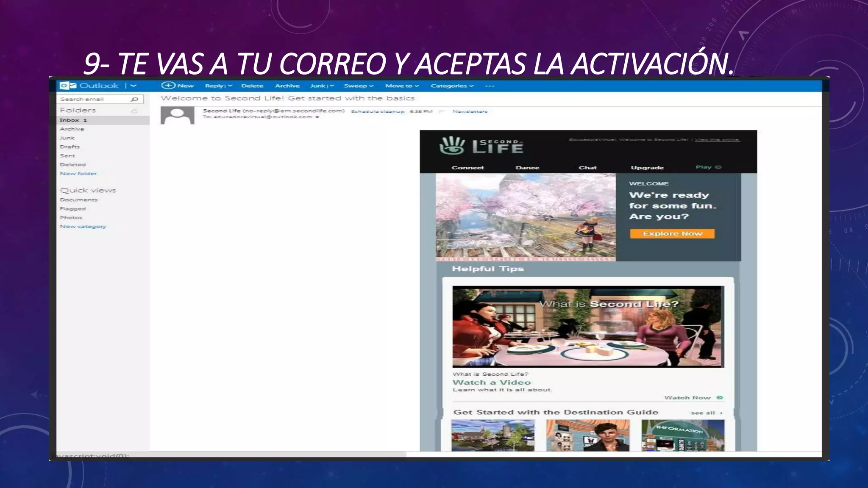Open the Archive folder
The image size is (868, 488).
point(72,129)
